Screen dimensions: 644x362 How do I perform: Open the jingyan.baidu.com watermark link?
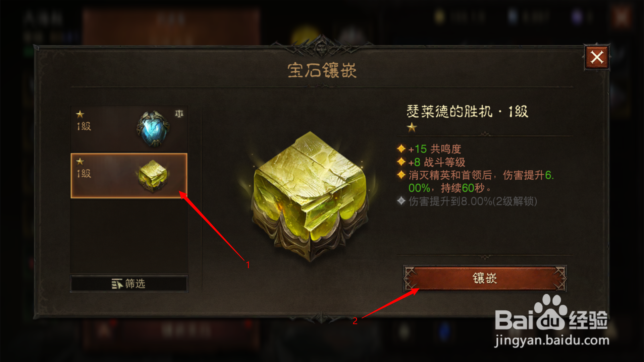click(x=552, y=341)
